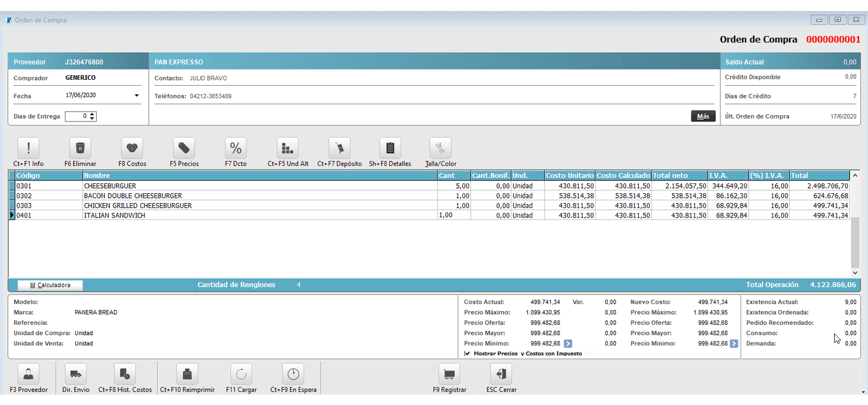868x405 pixels.
Task: Open Talla/Color icon
Action: click(x=440, y=148)
